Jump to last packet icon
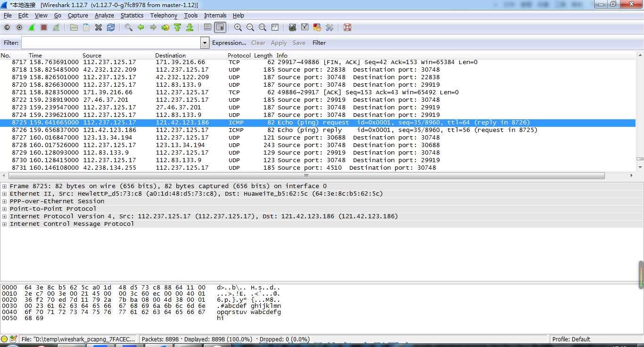Viewport: 644px width, 347px height. pyautogui.click(x=190, y=27)
